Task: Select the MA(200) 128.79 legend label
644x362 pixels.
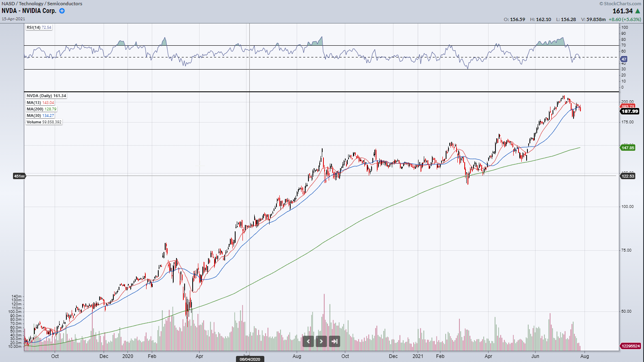Action: point(41,109)
